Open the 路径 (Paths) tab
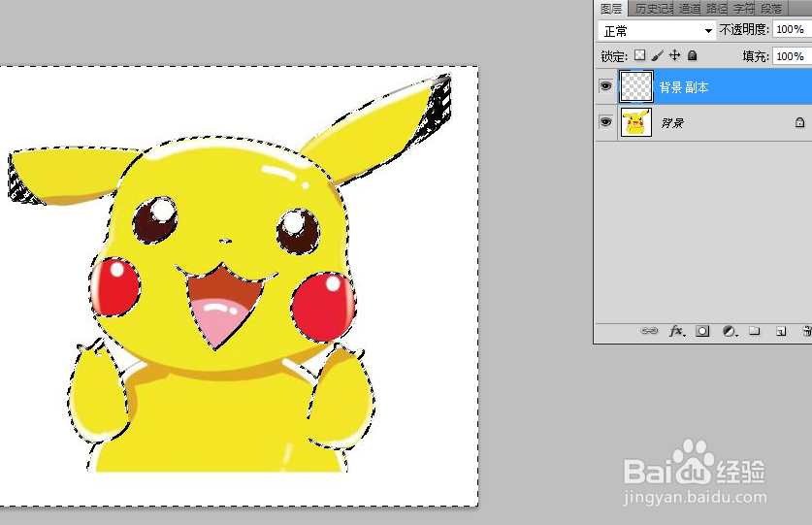The height and width of the screenshot is (525, 812). (716, 9)
